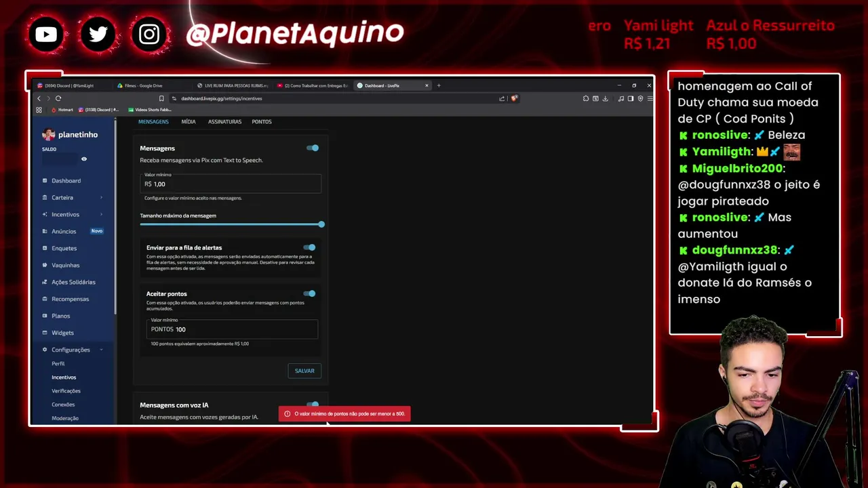Open Planos via its sidebar icon
Image resolution: width=868 pixels, height=488 pixels.
click(45, 316)
